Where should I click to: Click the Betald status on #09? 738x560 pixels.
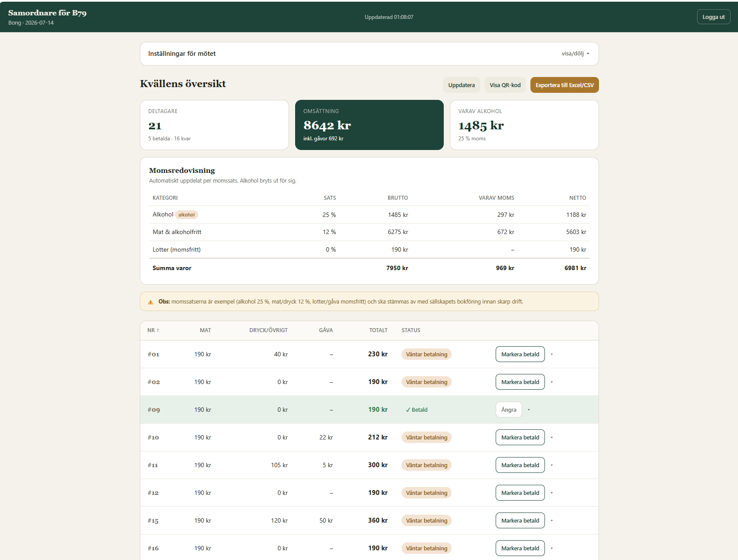coord(416,410)
